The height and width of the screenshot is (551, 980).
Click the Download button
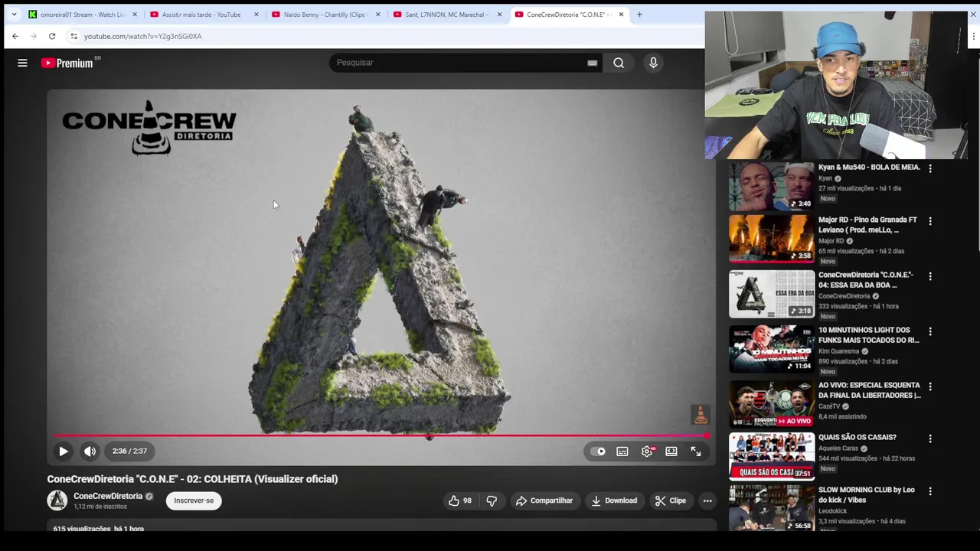(x=614, y=500)
